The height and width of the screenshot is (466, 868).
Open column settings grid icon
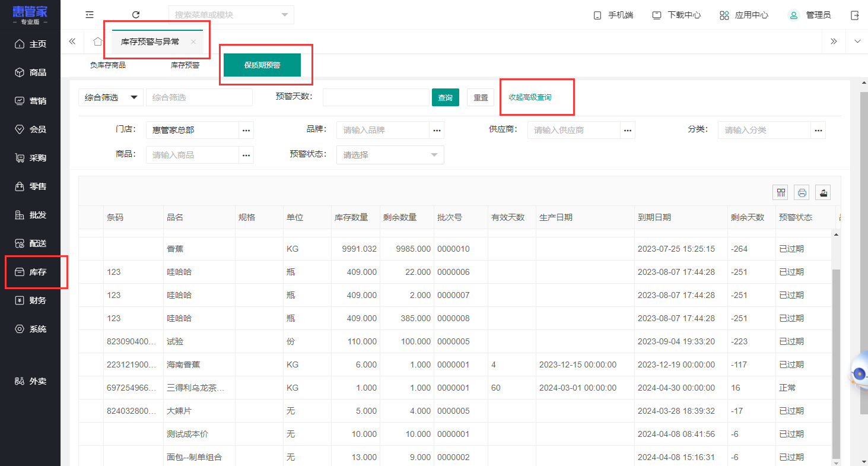[x=781, y=192]
